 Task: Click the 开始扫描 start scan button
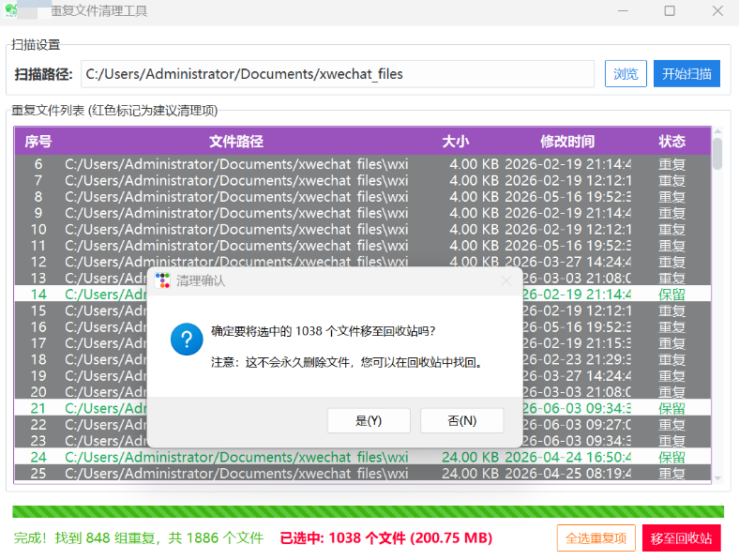pyautogui.click(x=686, y=74)
